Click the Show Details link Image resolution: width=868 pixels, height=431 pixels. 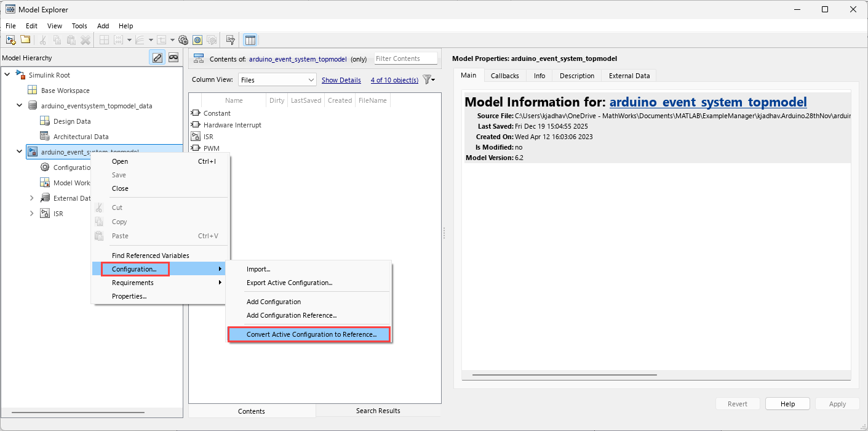[341, 79]
